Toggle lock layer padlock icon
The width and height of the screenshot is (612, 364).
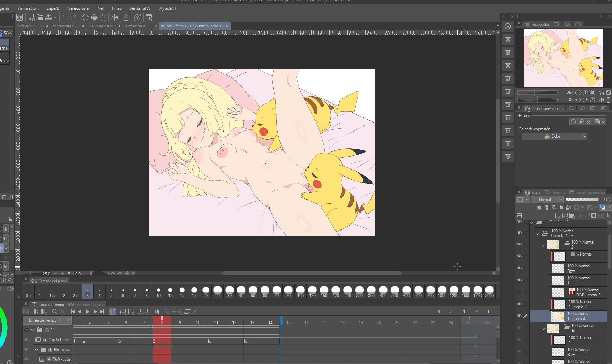point(561,207)
